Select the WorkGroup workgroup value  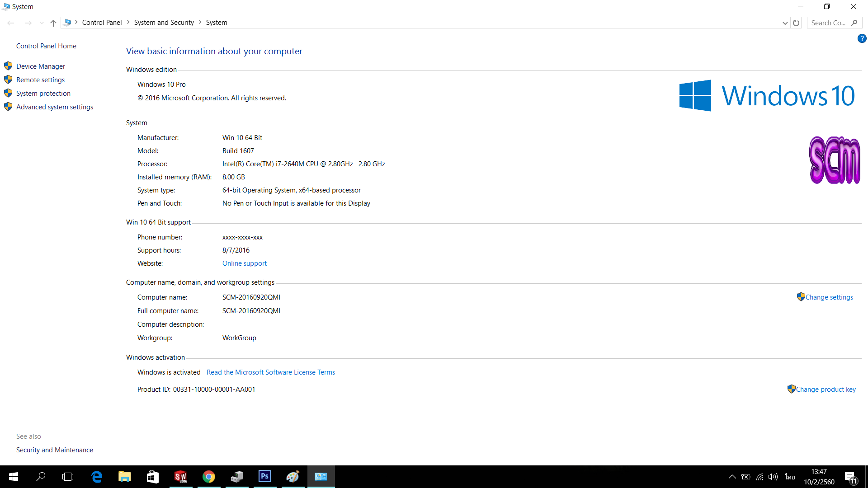point(239,338)
